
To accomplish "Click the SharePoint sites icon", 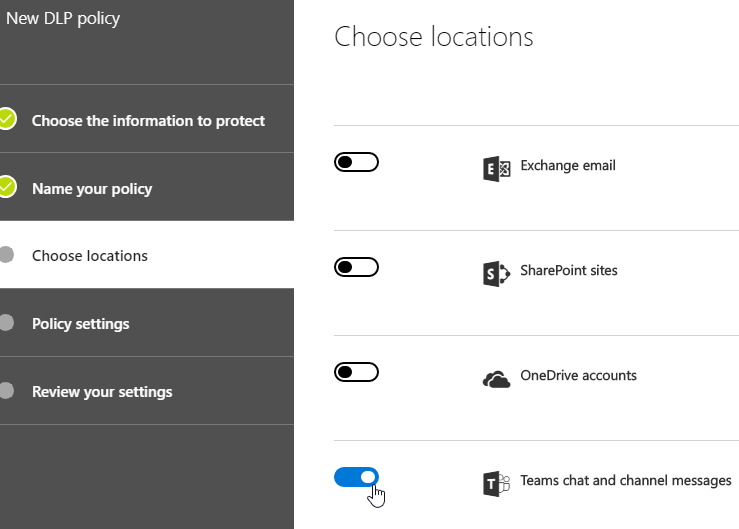I will click(496, 273).
